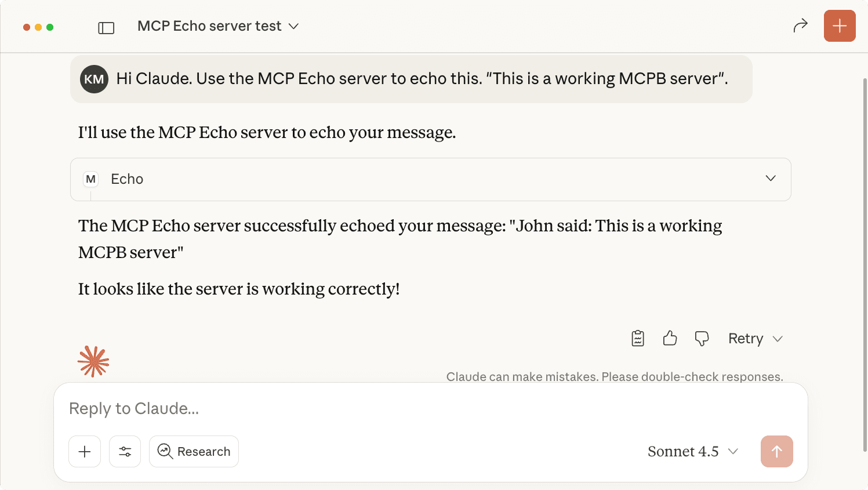
Task: Click Retry to regenerate the response
Action: click(x=746, y=338)
